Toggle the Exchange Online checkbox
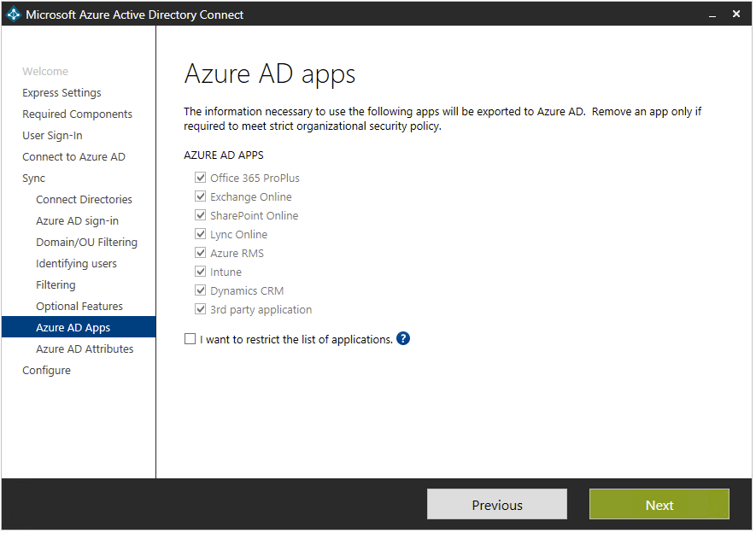Screen dimensions: 756x533 [x=200, y=196]
